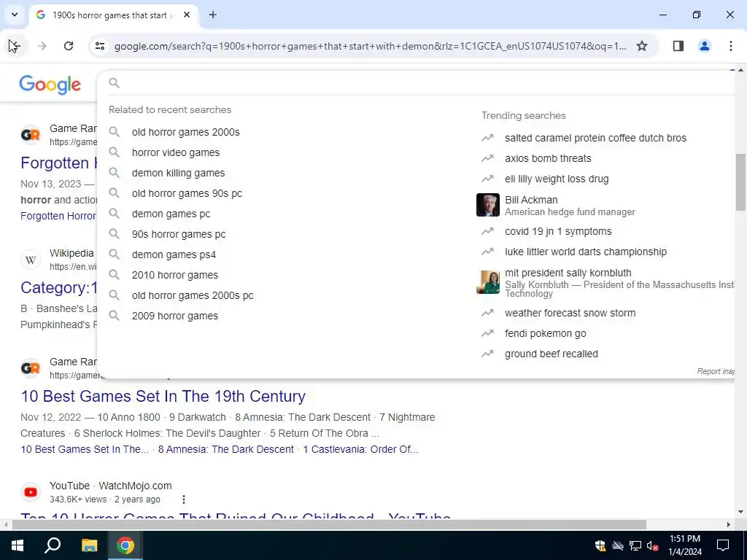Choose '2009 horror games' suggestion
This screenshot has width=747, height=560.
(175, 316)
